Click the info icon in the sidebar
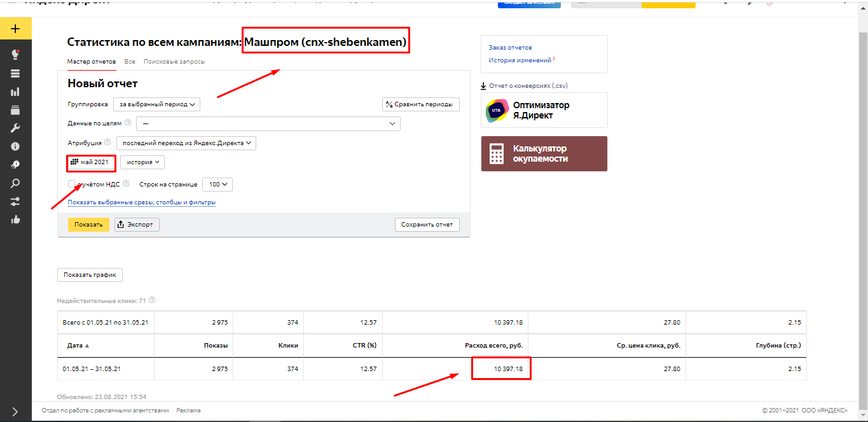This screenshot has height=422, width=868. click(15, 146)
